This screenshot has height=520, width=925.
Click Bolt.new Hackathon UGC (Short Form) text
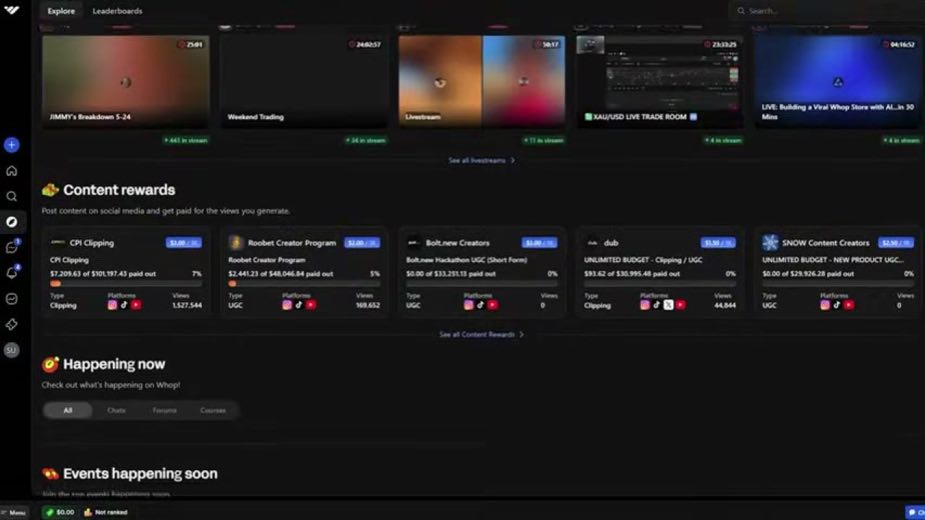click(466, 260)
